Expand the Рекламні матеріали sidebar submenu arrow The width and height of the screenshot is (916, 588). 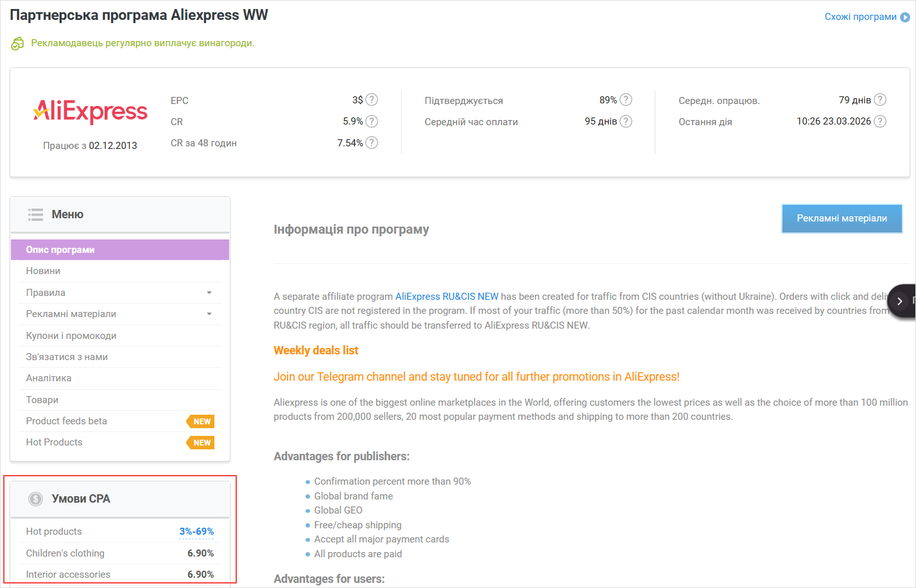point(209,314)
